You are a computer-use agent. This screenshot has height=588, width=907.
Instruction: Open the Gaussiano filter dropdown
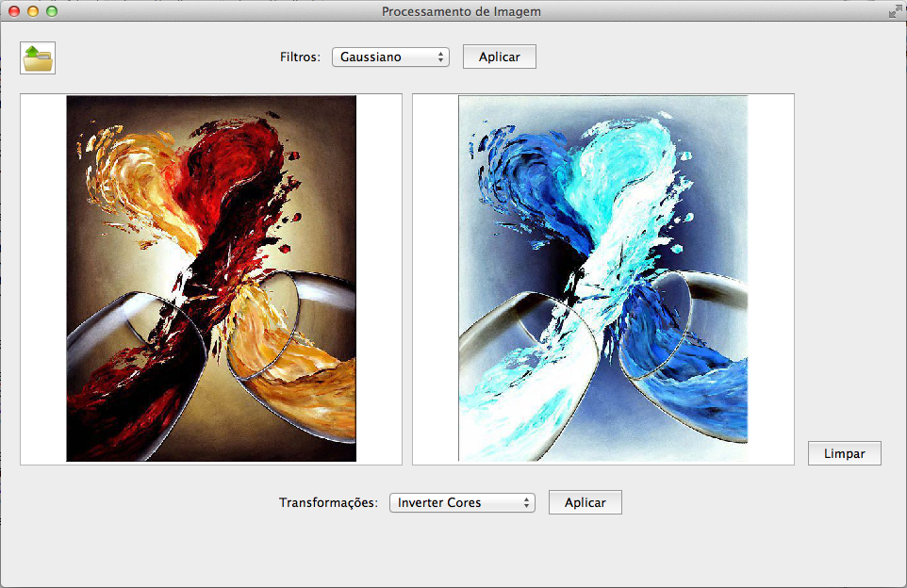(x=390, y=57)
